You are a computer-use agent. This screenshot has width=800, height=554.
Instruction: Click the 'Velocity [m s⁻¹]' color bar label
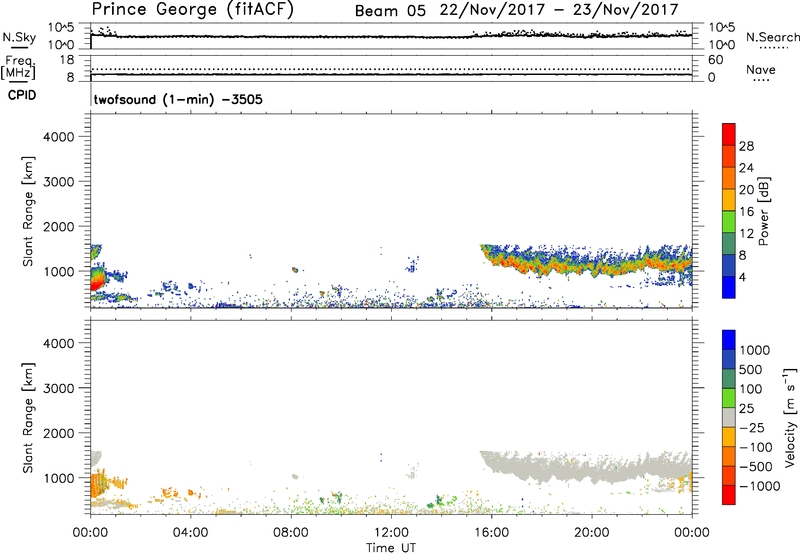[790, 417]
